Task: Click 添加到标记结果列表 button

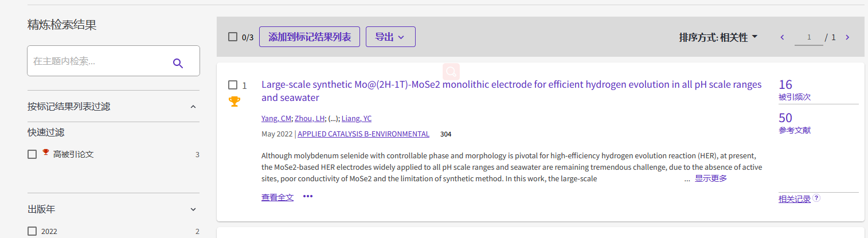Action: coord(310,37)
